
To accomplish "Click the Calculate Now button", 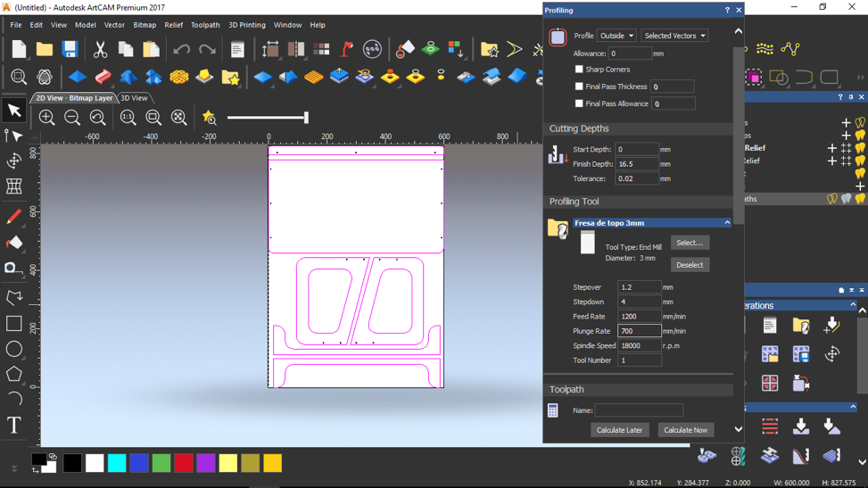I will click(685, 430).
